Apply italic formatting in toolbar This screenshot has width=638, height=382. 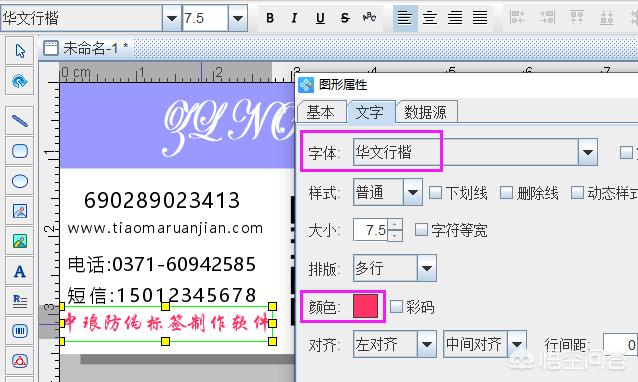(295, 18)
